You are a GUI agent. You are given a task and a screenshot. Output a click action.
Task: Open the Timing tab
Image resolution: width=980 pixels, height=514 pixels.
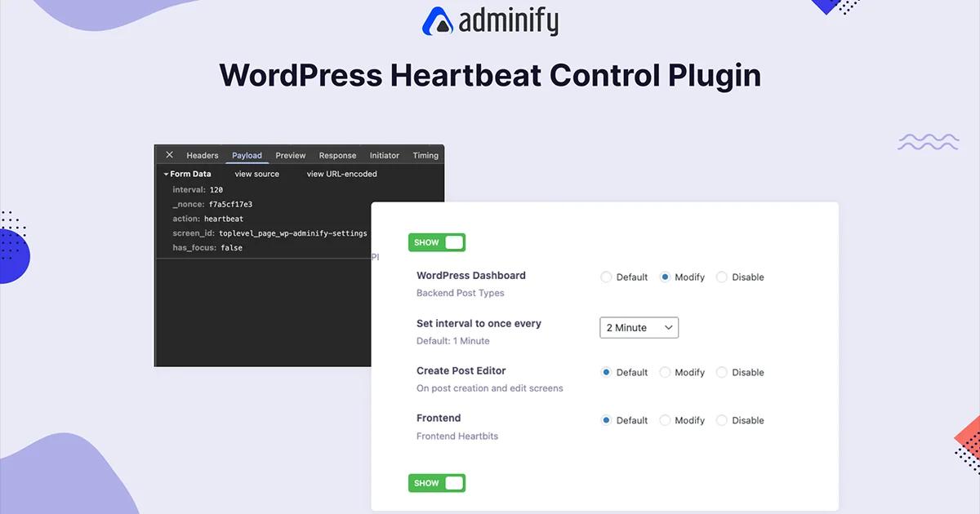coord(425,156)
